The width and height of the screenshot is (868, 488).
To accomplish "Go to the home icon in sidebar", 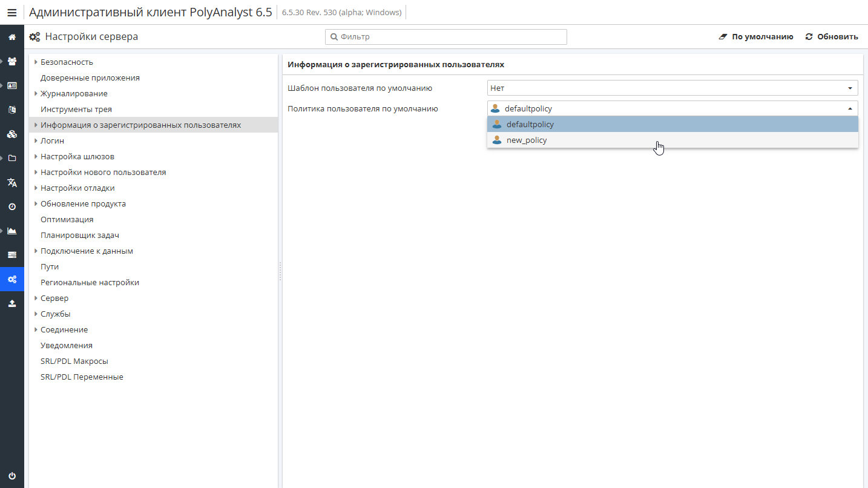I will click(12, 37).
